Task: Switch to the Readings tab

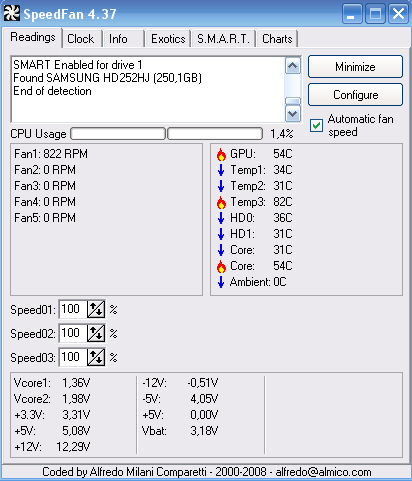Action: click(x=33, y=37)
